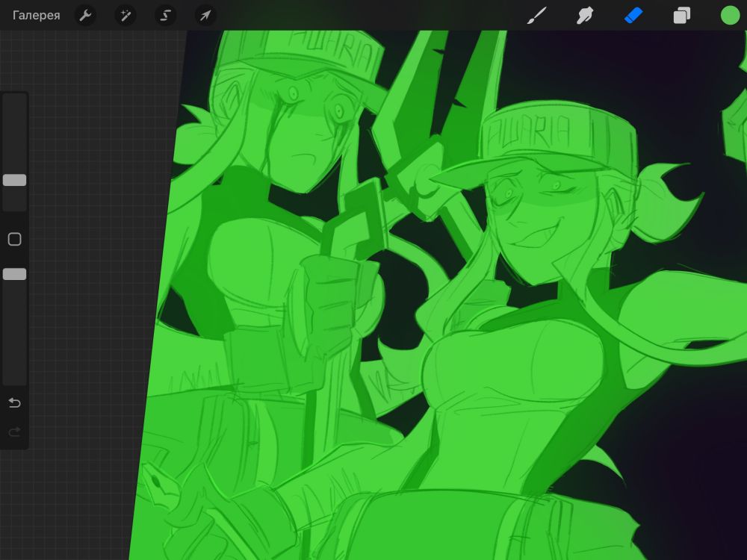747x560 pixels.
Task: Tap the square modify button in sidebar
Action: [15, 239]
